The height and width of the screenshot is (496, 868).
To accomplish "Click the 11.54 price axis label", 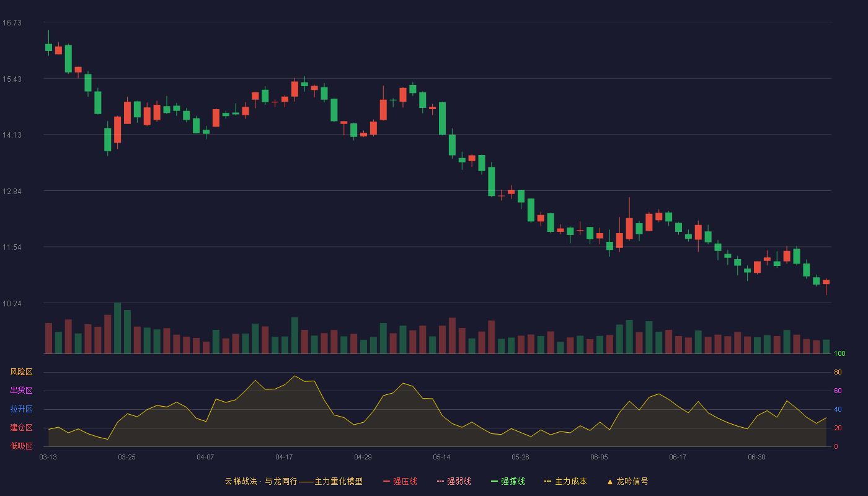I will click(12, 247).
